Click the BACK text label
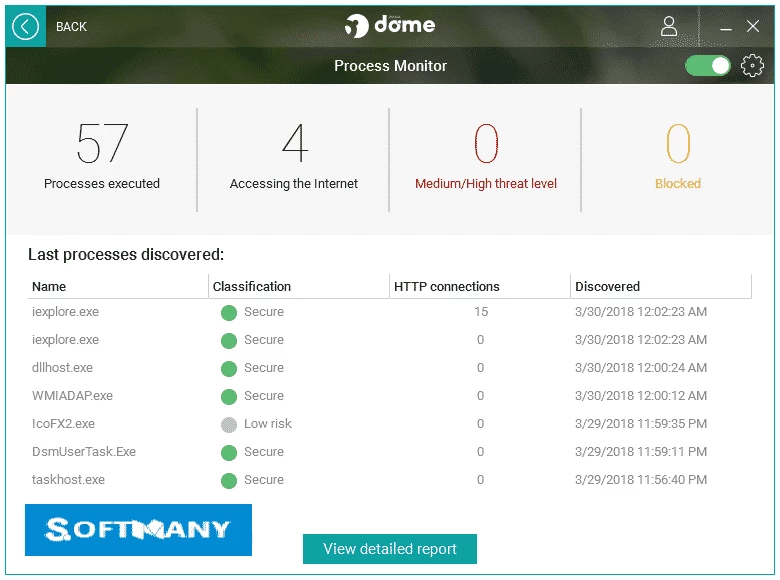780x580 pixels. click(71, 27)
